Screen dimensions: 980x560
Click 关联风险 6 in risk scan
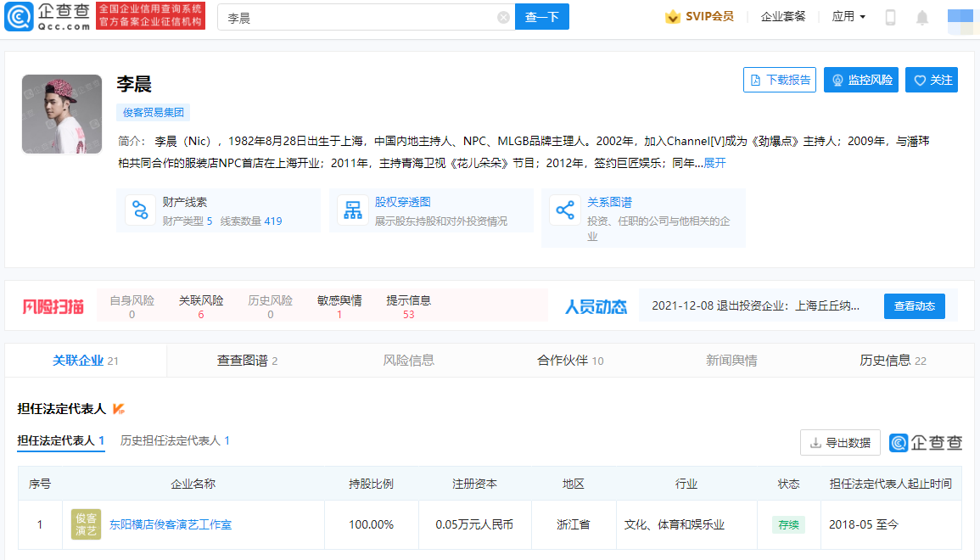[x=200, y=307]
